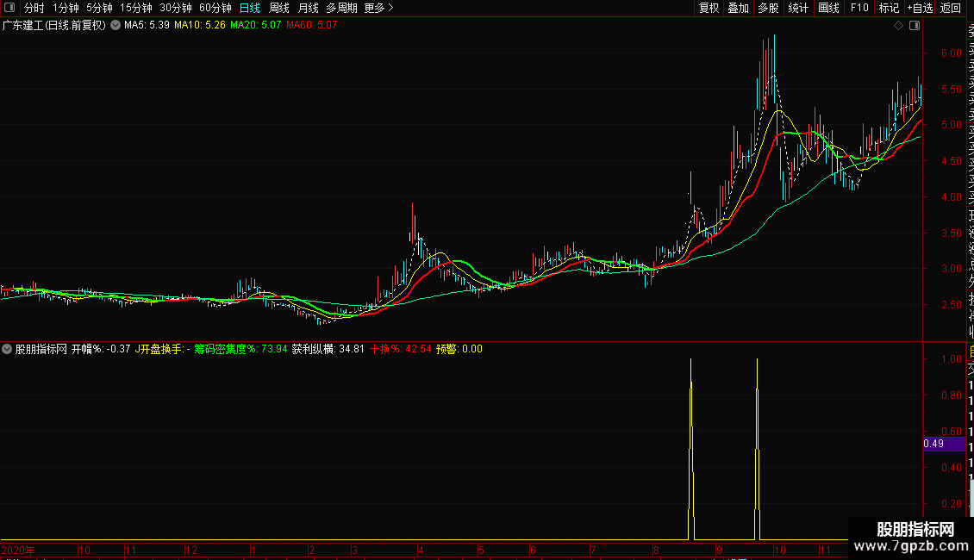Open the dropdown circle before 股朋指标网
The image size is (974, 560).
click(x=7, y=349)
